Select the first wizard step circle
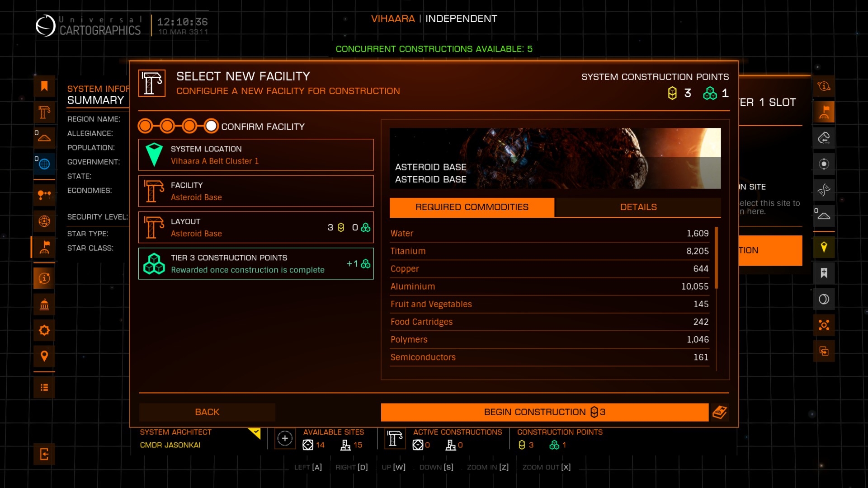Viewport: 868px width, 488px height. pyautogui.click(x=146, y=126)
